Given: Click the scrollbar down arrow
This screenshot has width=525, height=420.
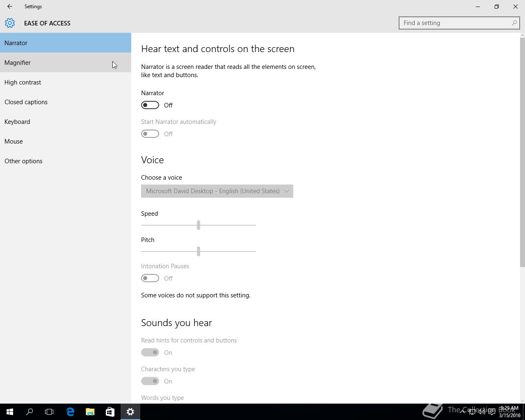Looking at the screenshot, I should pos(522,401).
